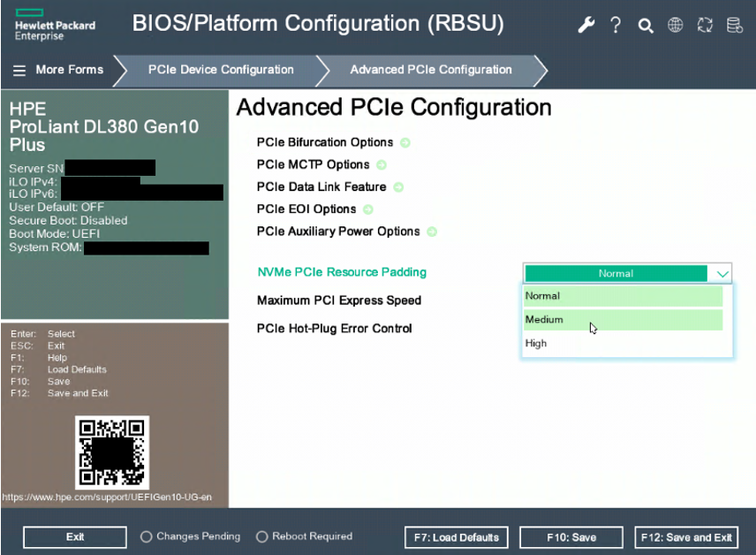Click the QR code image
The width and height of the screenshot is (756, 555).
coord(112,453)
